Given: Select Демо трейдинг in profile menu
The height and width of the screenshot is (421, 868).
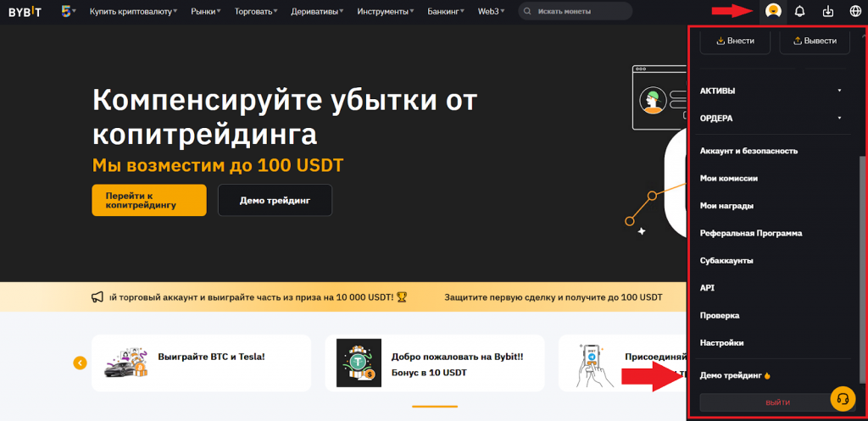Looking at the screenshot, I should tap(735, 375).
